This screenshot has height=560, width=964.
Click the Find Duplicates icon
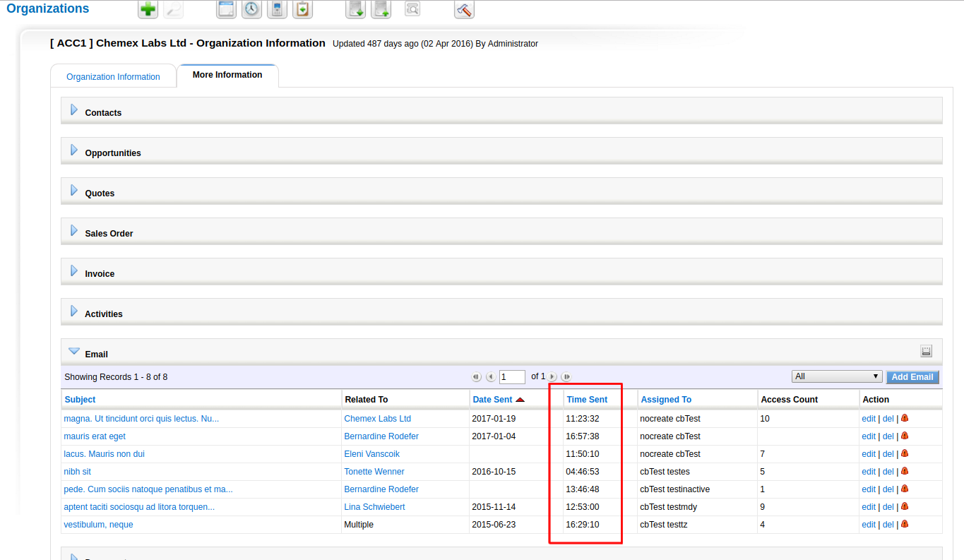[412, 9]
